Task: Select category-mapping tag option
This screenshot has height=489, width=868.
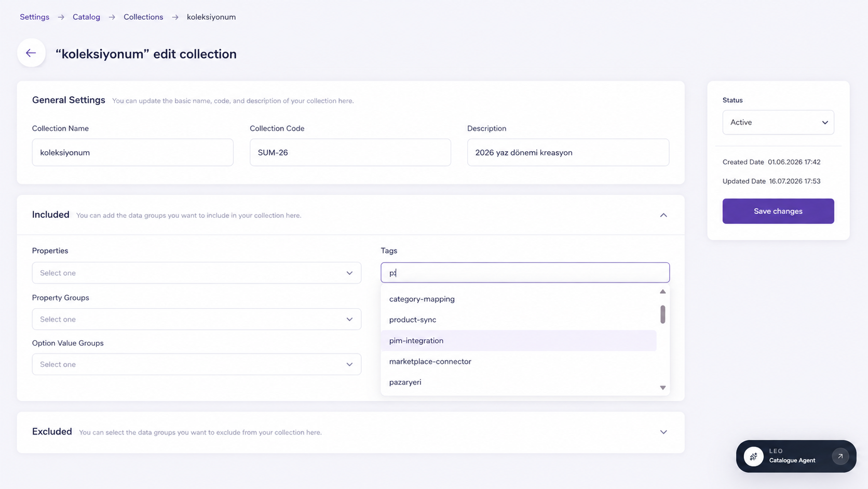Action: point(519,299)
